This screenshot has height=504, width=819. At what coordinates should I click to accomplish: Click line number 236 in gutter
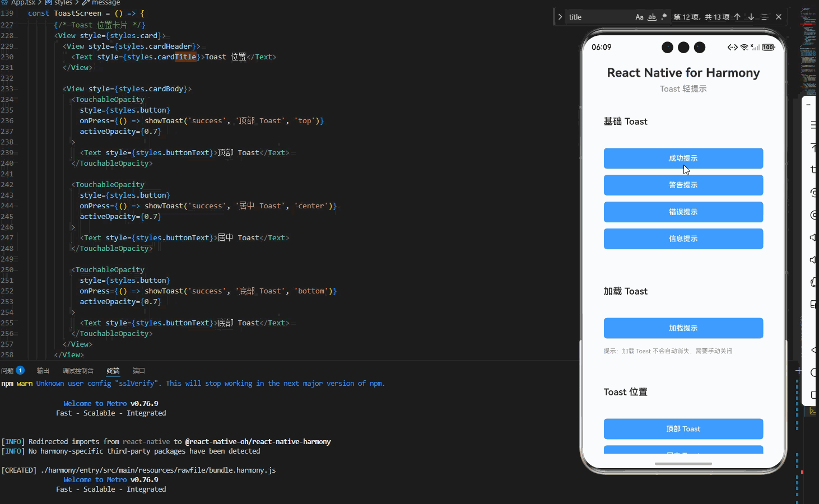(x=7, y=120)
